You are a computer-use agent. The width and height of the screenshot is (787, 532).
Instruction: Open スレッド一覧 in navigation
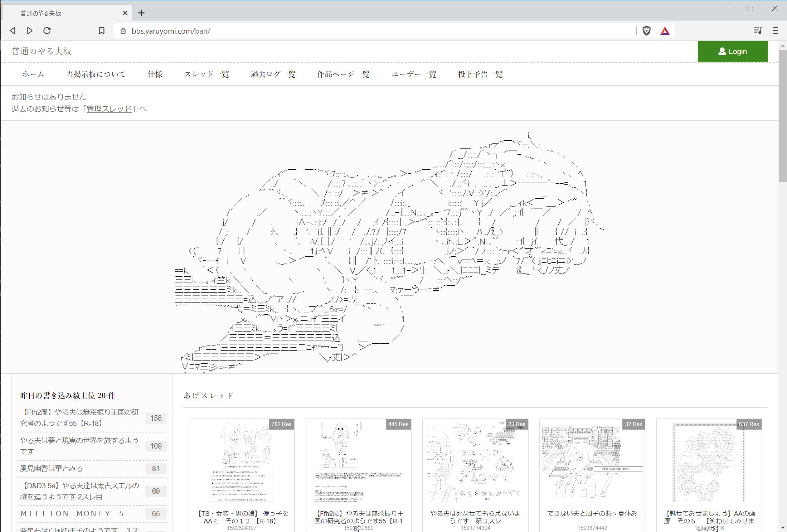pos(207,74)
